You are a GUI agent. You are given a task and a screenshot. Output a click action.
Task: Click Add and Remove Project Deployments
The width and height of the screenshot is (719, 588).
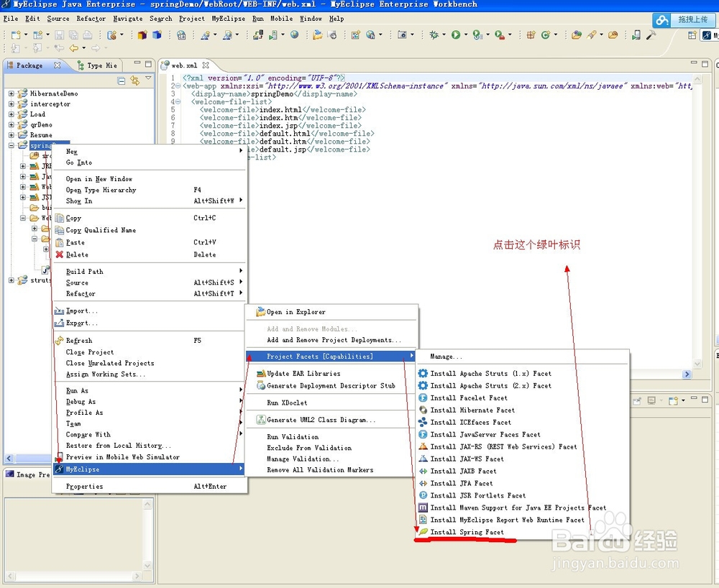click(x=334, y=340)
